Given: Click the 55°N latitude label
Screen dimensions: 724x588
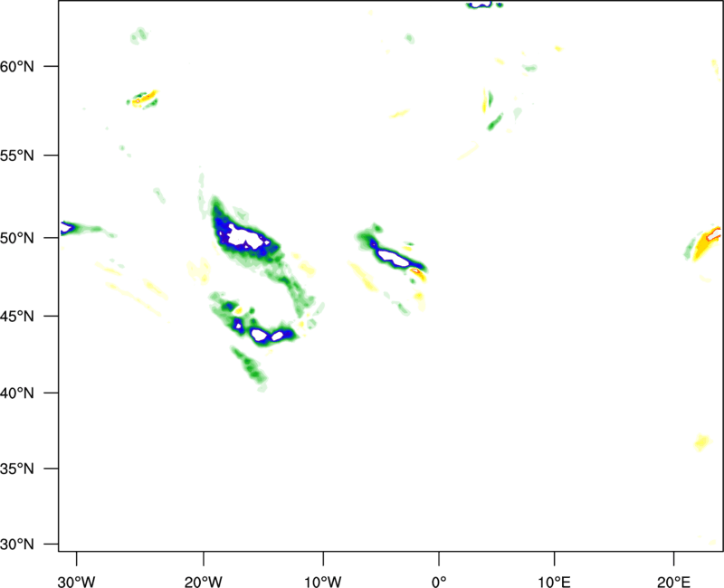Looking at the screenshot, I should pos(17,156).
